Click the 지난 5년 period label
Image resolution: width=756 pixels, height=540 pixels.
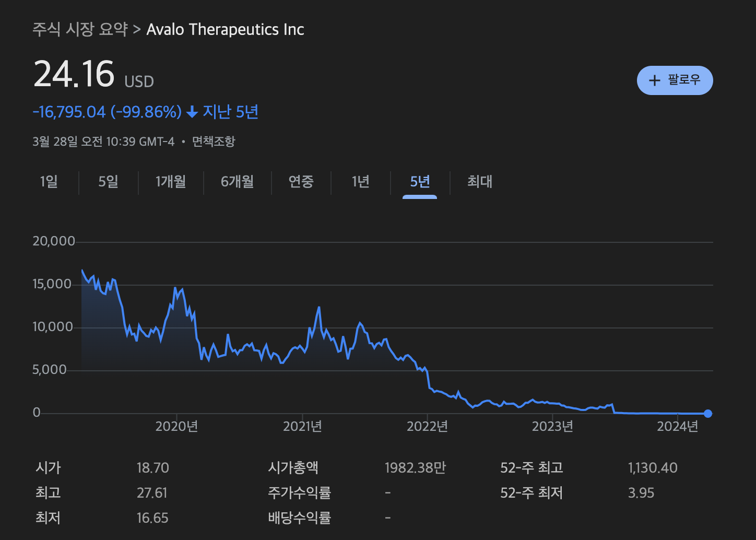point(230,112)
